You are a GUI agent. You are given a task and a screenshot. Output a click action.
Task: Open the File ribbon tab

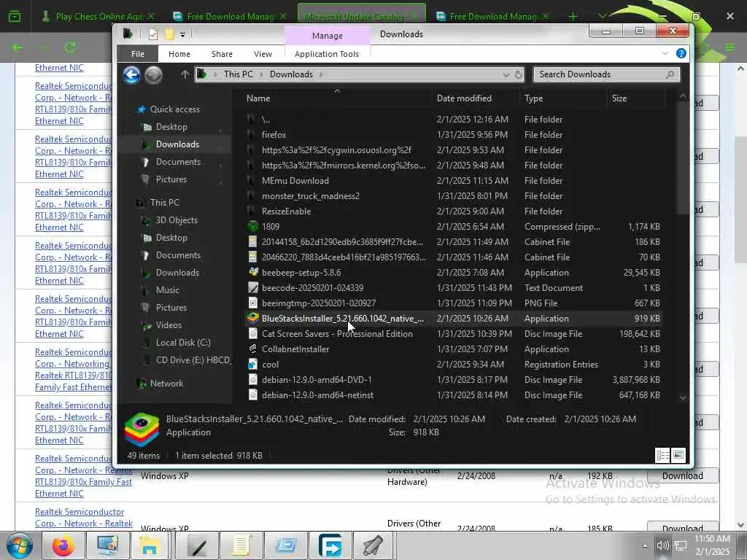(x=138, y=54)
